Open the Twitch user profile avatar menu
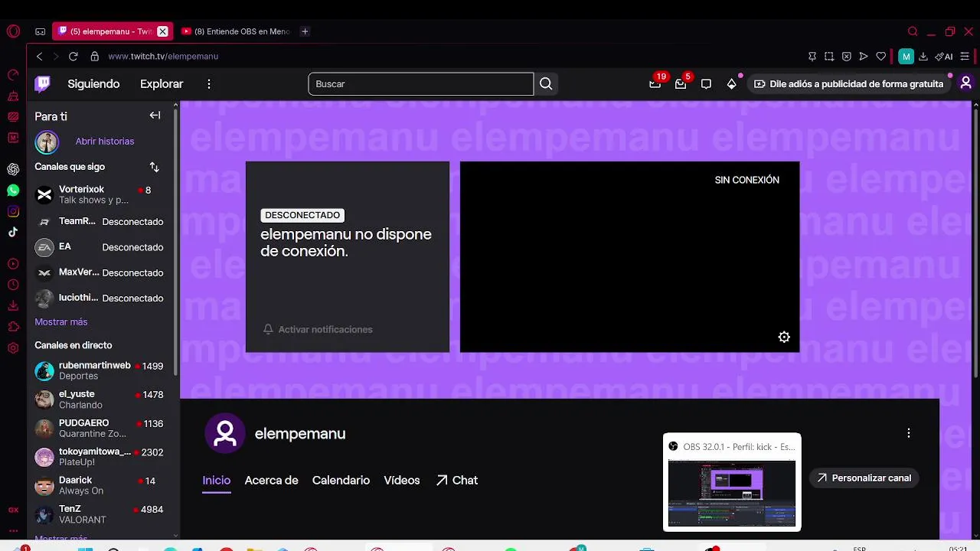 [965, 83]
